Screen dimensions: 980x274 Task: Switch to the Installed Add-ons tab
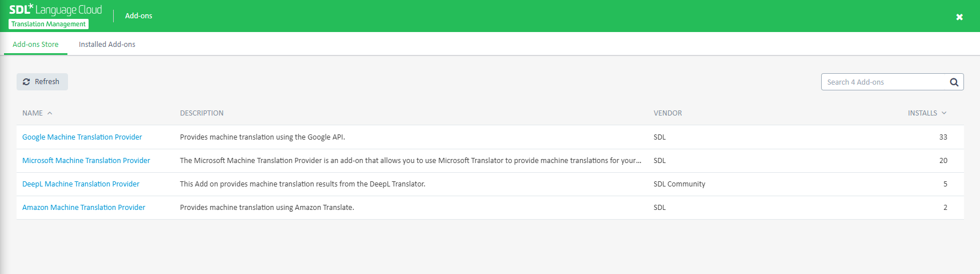coord(107,45)
